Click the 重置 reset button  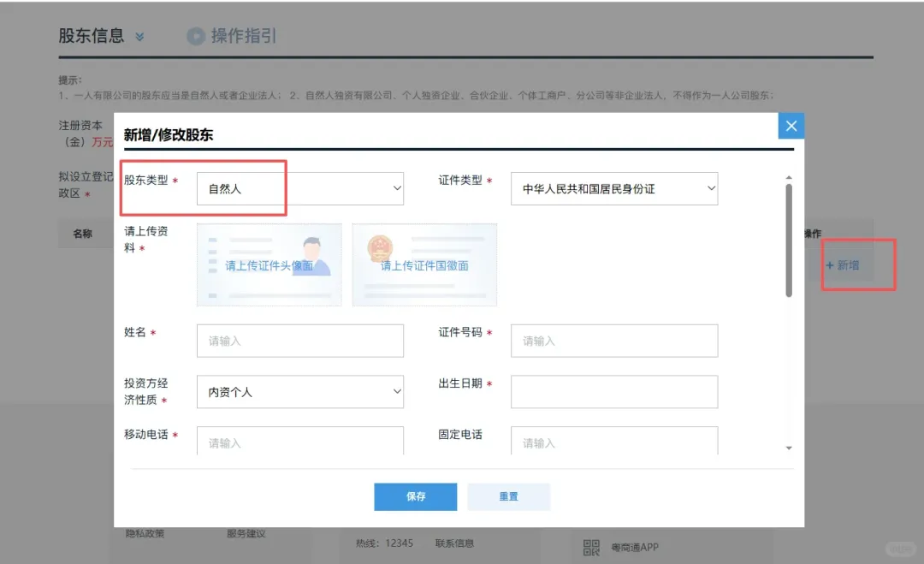pos(509,496)
